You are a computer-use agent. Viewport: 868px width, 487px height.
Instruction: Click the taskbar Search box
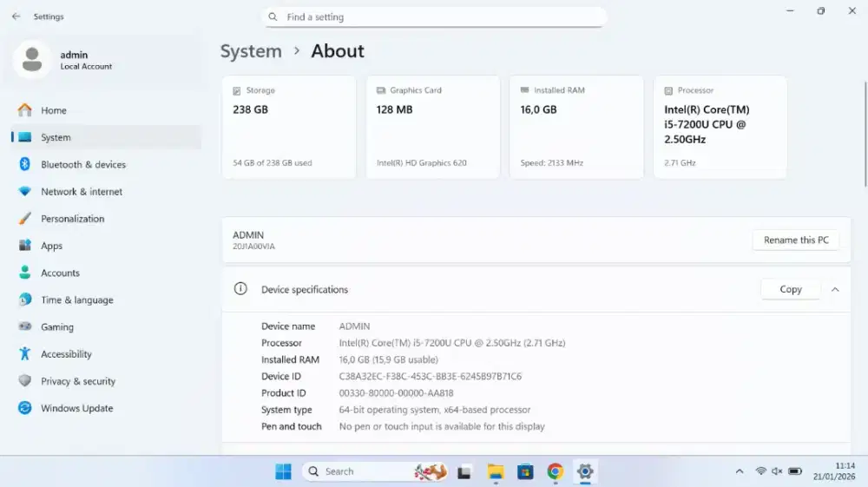click(x=375, y=471)
